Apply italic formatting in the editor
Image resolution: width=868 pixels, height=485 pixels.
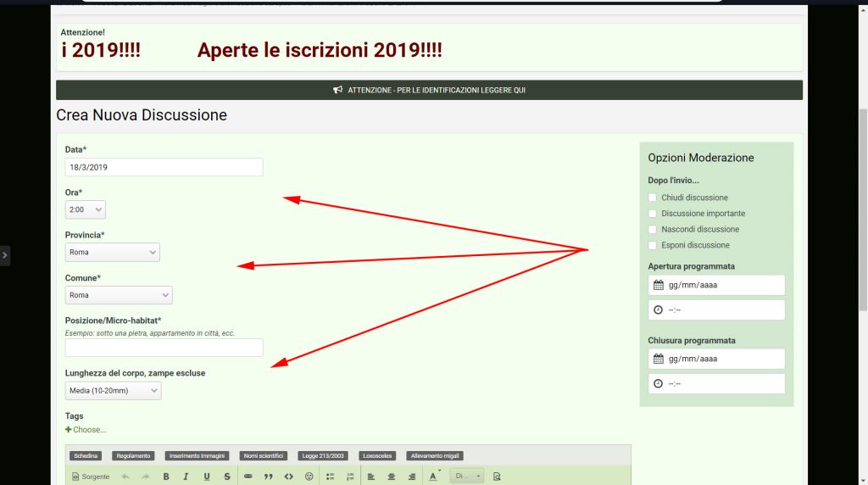click(x=186, y=477)
